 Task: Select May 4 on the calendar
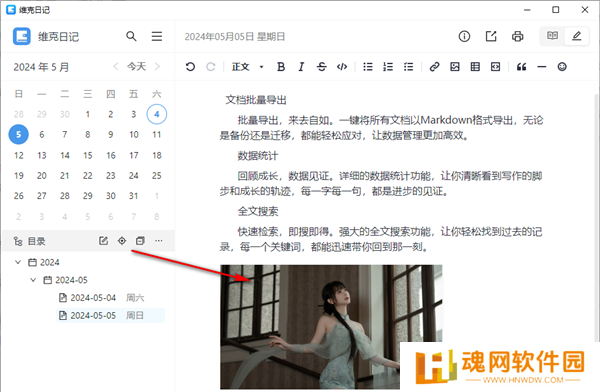[x=157, y=114]
